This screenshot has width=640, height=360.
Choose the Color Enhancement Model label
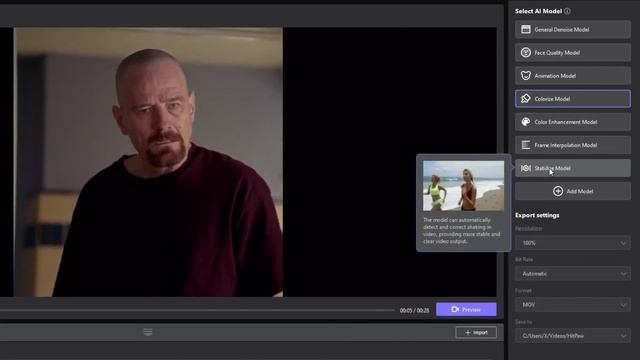tap(566, 122)
